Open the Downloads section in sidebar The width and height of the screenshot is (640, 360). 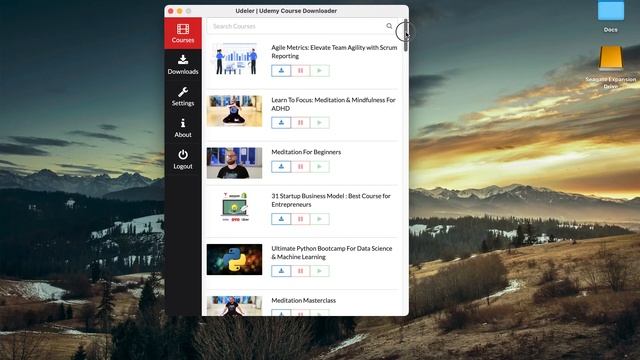183,65
